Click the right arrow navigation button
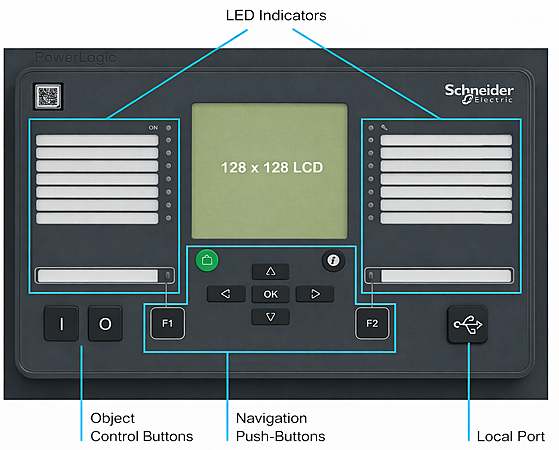The height and width of the screenshot is (450, 559). [x=315, y=294]
